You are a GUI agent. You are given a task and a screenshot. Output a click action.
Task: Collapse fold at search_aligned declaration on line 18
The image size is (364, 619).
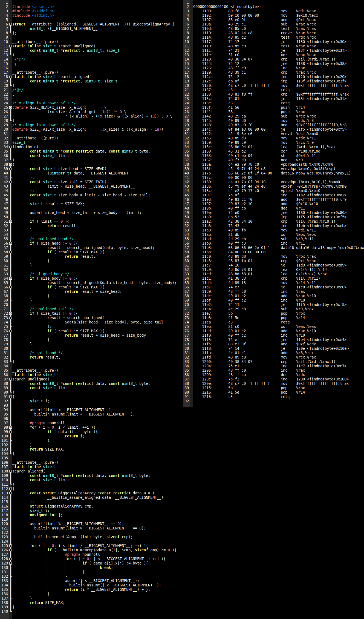(x=10, y=77)
